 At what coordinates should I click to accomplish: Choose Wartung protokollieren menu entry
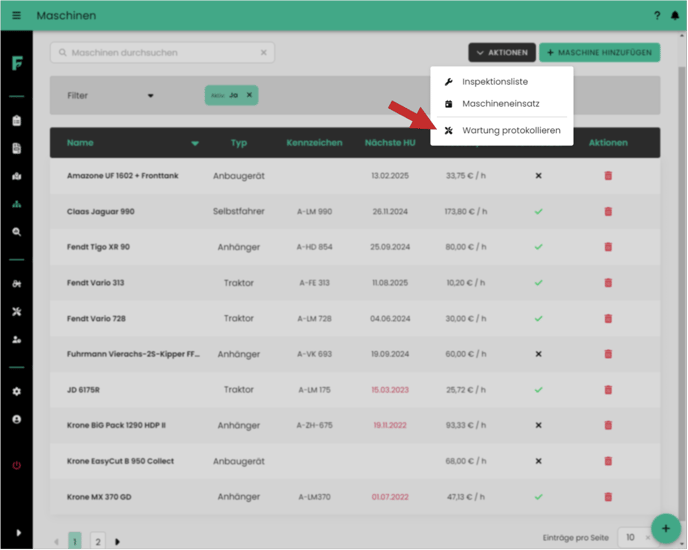coord(502,130)
